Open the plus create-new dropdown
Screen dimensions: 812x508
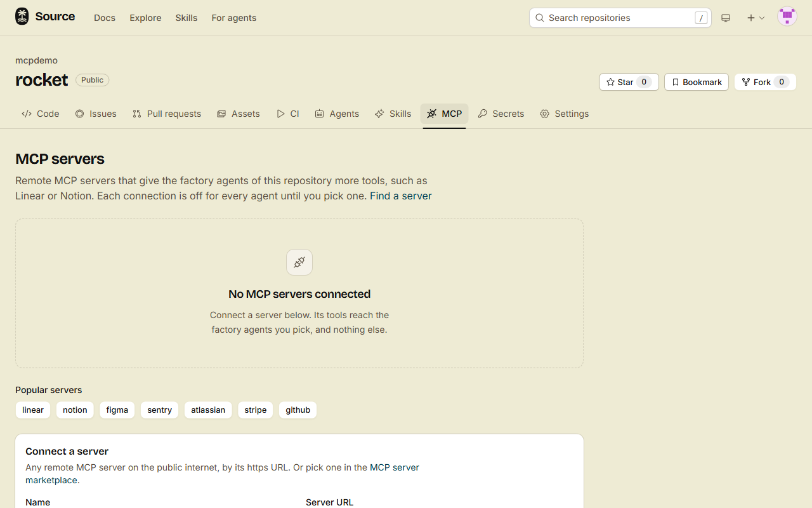click(756, 18)
